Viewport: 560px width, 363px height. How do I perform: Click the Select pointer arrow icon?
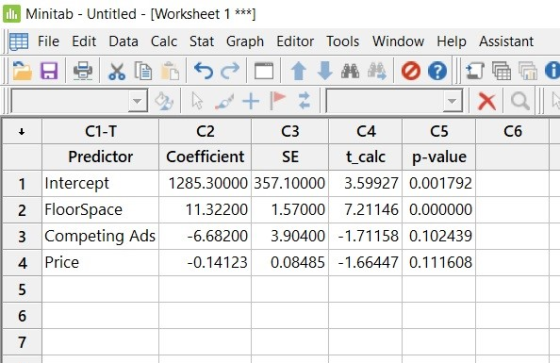tap(197, 101)
